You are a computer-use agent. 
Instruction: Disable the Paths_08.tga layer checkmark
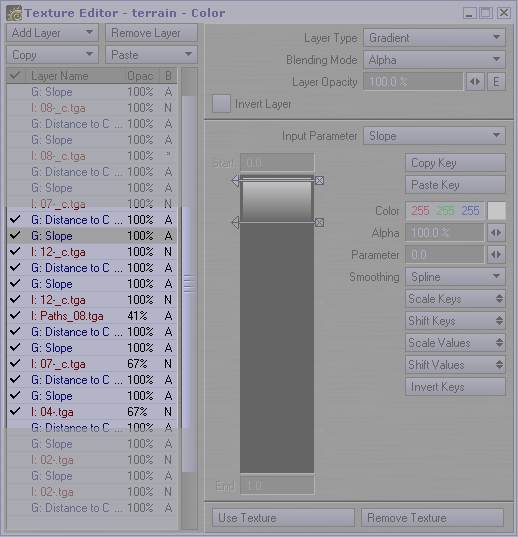[15, 315]
